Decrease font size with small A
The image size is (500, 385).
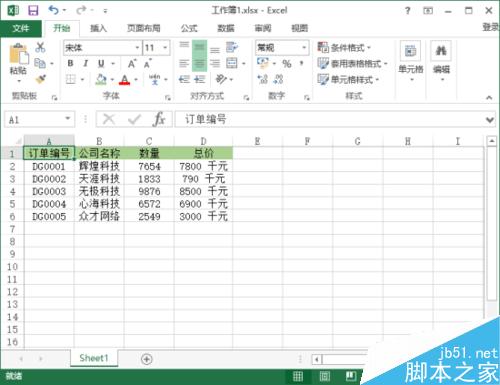pos(148,63)
